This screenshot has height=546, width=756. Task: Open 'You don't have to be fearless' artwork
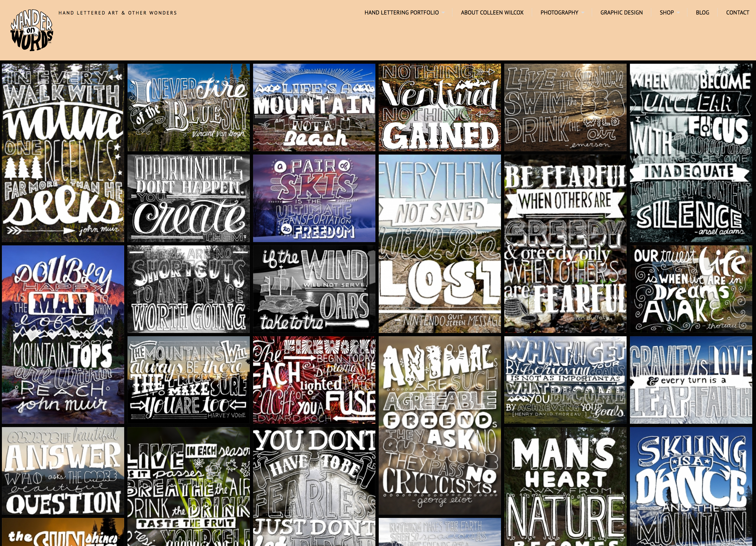click(x=314, y=486)
